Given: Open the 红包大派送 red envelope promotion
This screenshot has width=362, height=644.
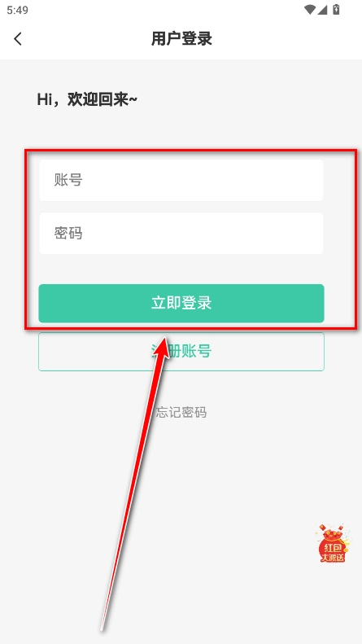Looking at the screenshot, I should [x=333, y=543].
